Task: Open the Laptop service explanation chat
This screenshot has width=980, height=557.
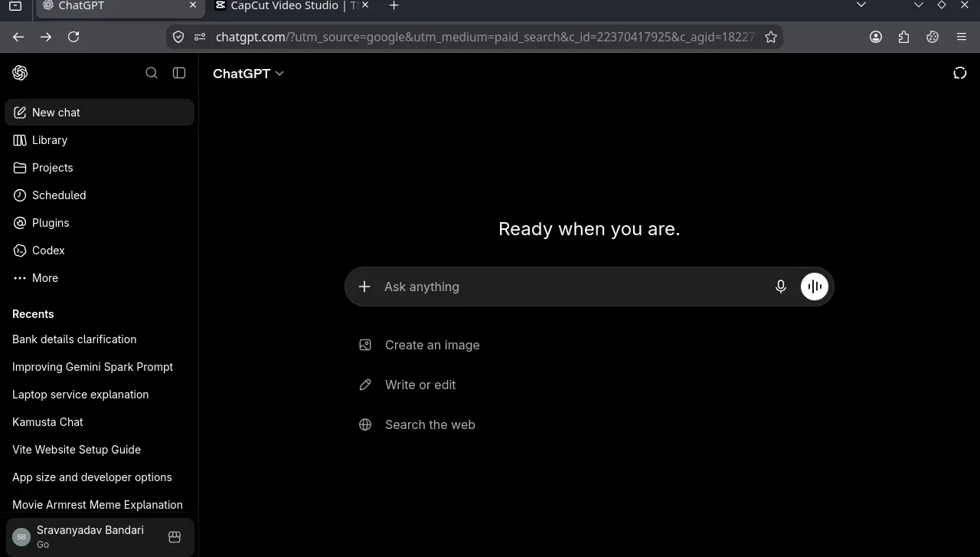Action: [x=100, y=395]
